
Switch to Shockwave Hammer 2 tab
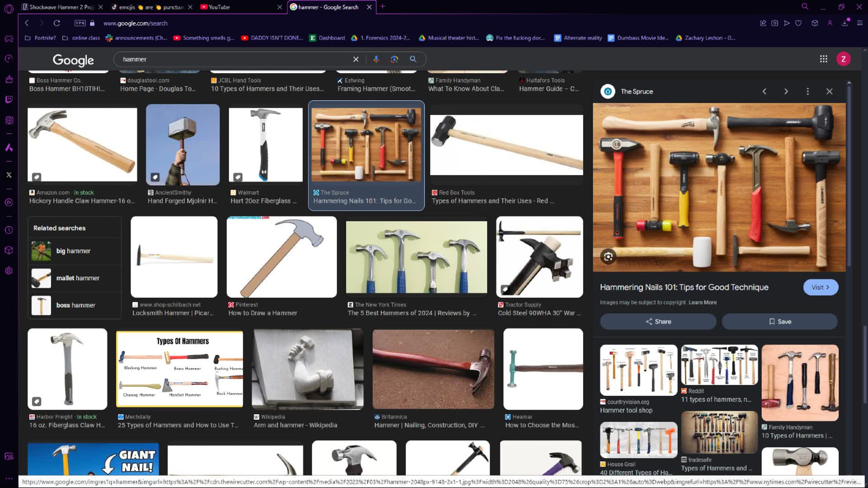pyautogui.click(x=61, y=7)
